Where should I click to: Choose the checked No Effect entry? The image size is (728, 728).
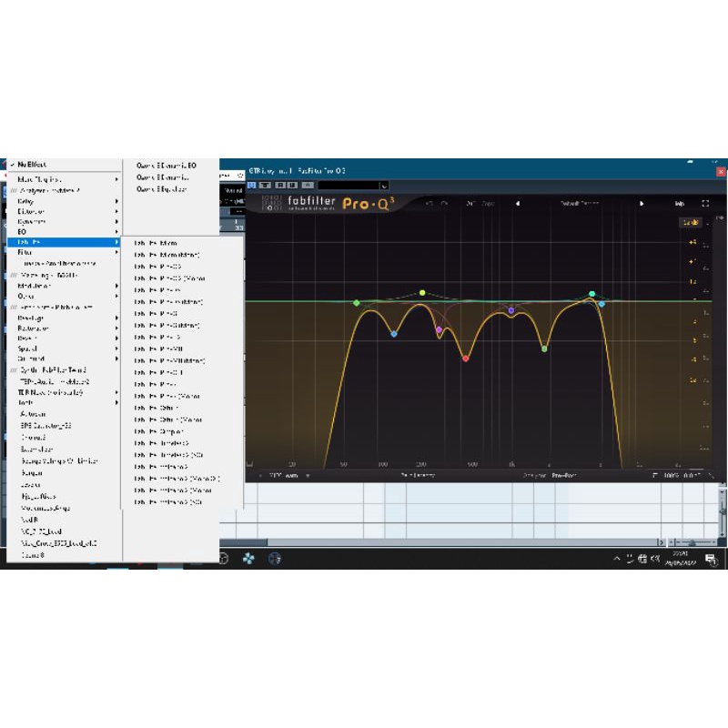coord(32,165)
